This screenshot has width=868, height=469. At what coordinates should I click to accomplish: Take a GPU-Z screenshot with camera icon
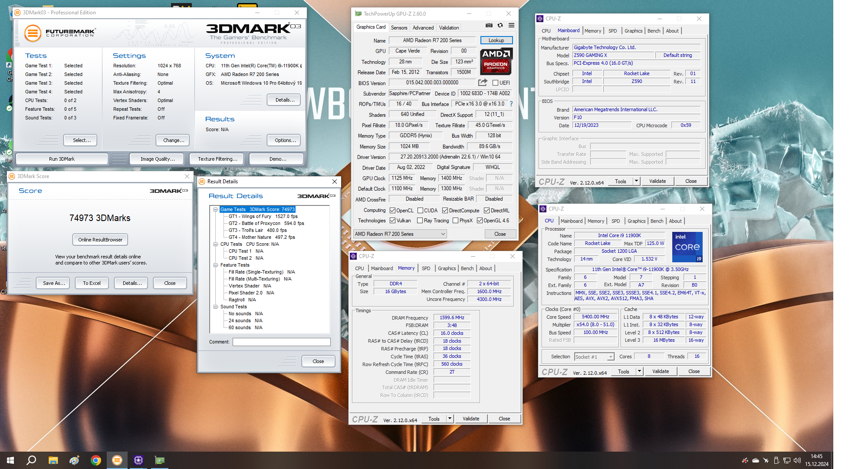click(x=489, y=26)
